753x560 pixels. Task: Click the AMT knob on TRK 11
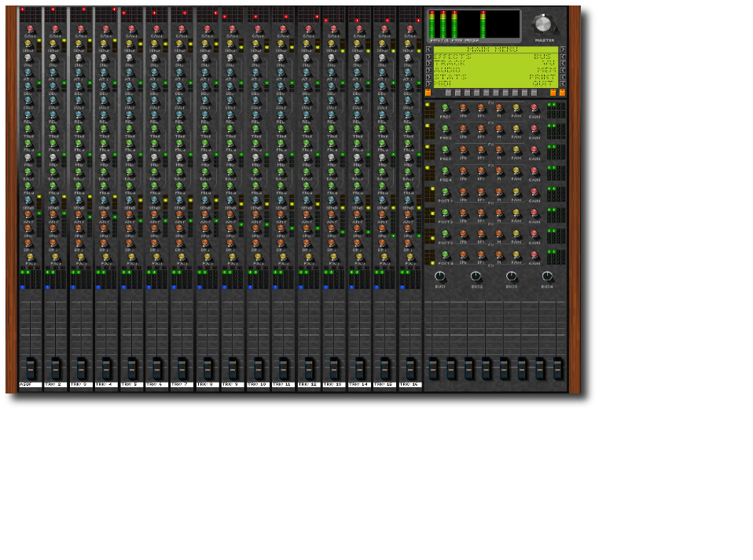point(281,214)
